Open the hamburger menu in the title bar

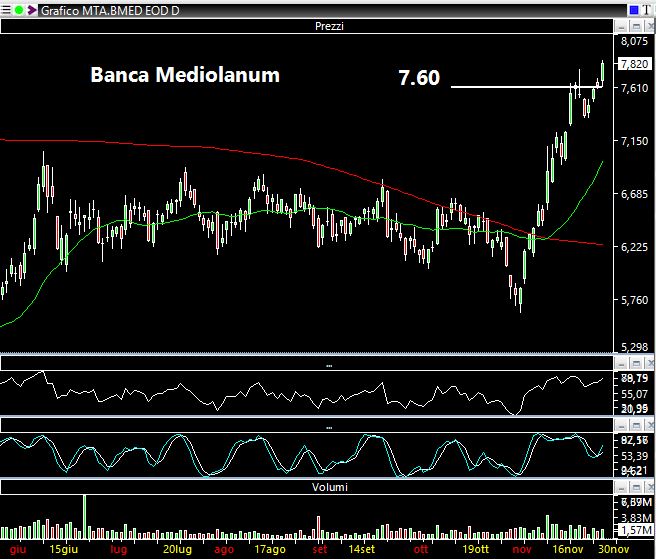[5, 10]
